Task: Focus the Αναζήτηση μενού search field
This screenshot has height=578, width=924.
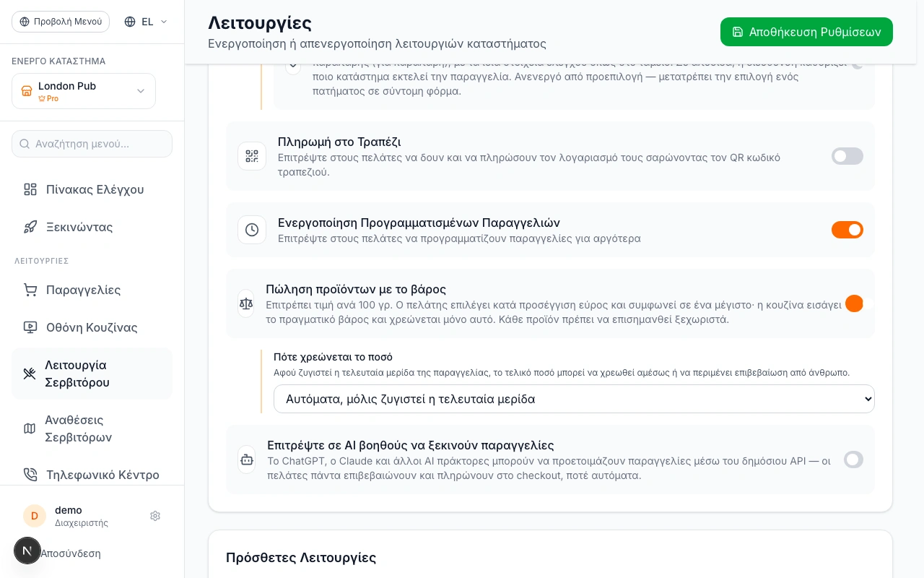Action: [92, 144]
